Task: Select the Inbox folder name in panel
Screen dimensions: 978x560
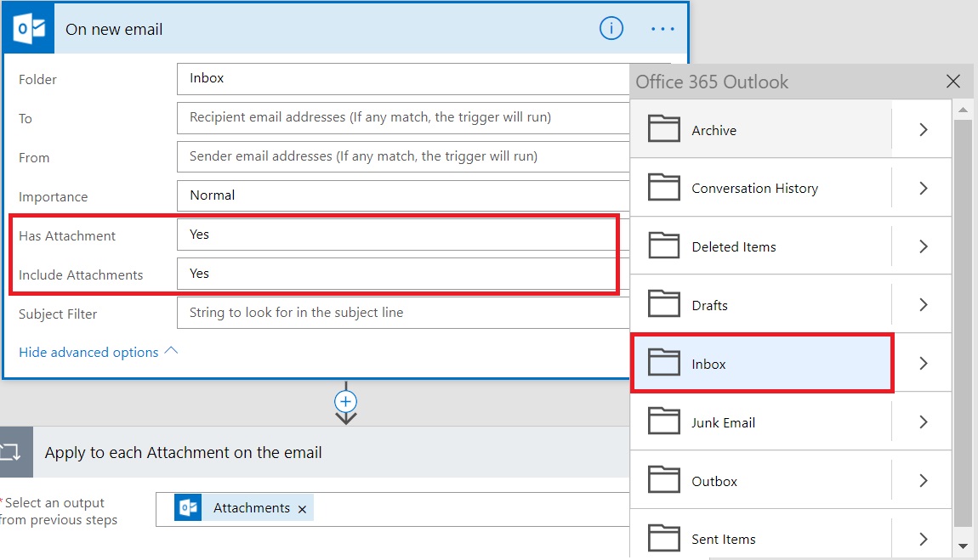Action: point(708,364)
